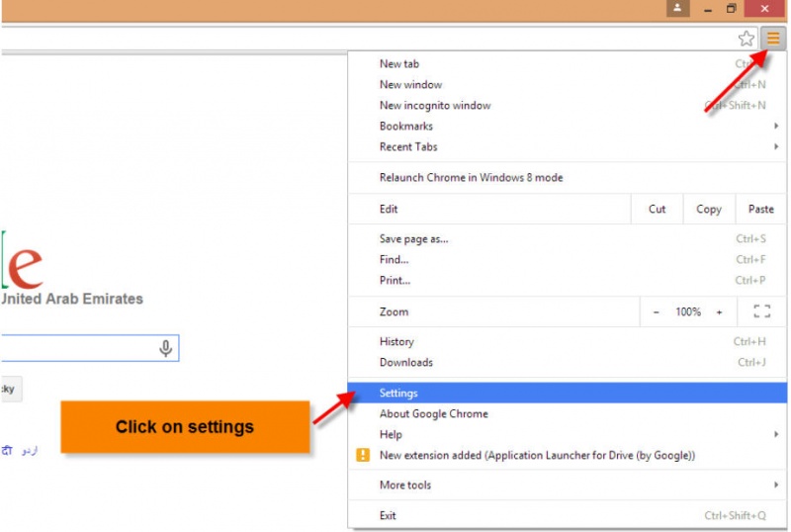This screenshot has width=791, height=532.
Task: Click the microphone voice search icon
Action: [165, 348]
